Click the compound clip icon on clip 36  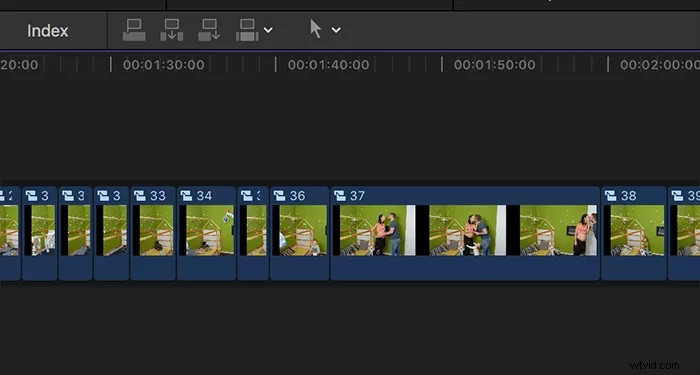(279, 196)
